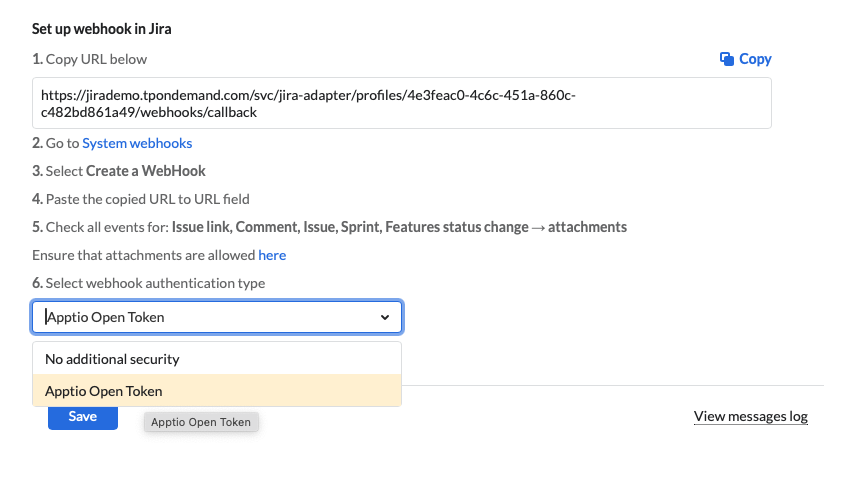
Task: Open View messages log
Action: (751, 416)
